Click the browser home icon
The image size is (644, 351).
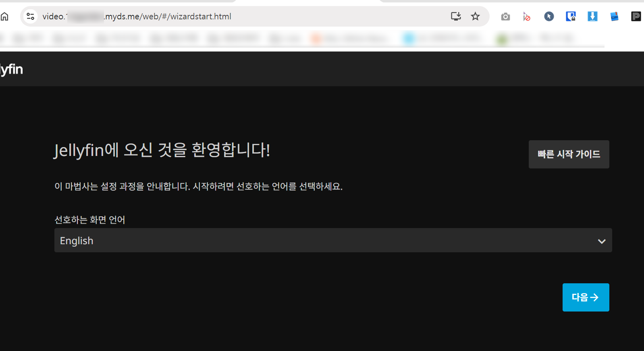coord(4,17)
